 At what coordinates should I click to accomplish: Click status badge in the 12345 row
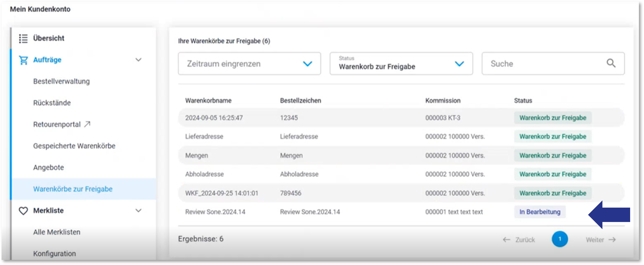553,118
